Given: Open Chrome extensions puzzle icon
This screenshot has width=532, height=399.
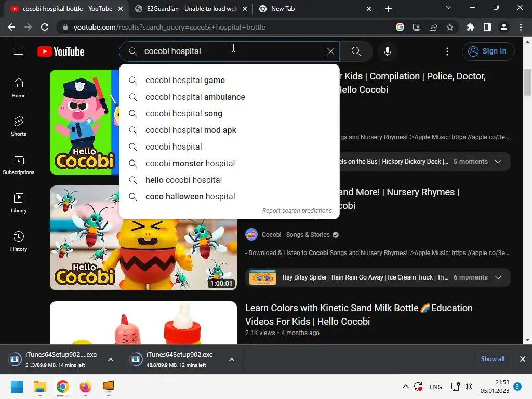Looking at the screenshot, I should (x=471, y=27).
